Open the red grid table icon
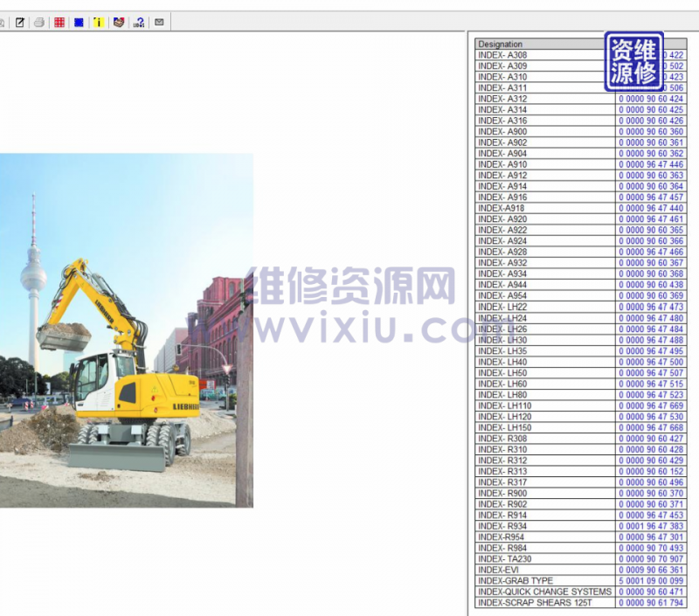This screenshot has height=616, width=699. [59, 22]
